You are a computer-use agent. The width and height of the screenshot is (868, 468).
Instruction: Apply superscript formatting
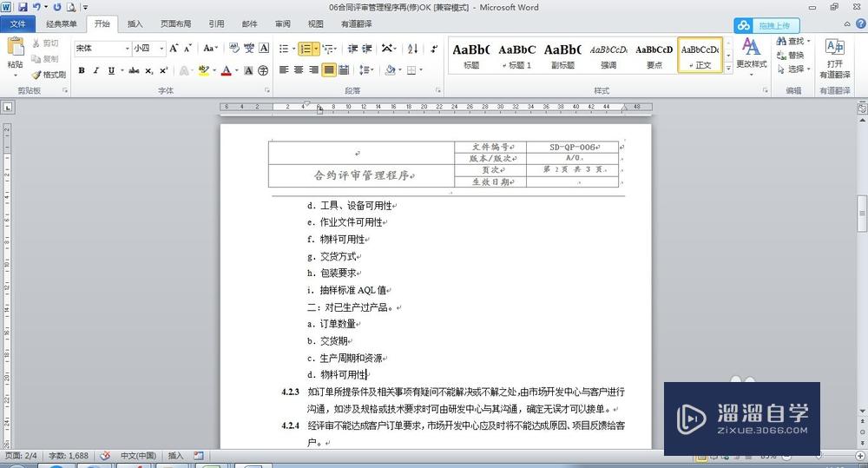(x=163, y=70)
